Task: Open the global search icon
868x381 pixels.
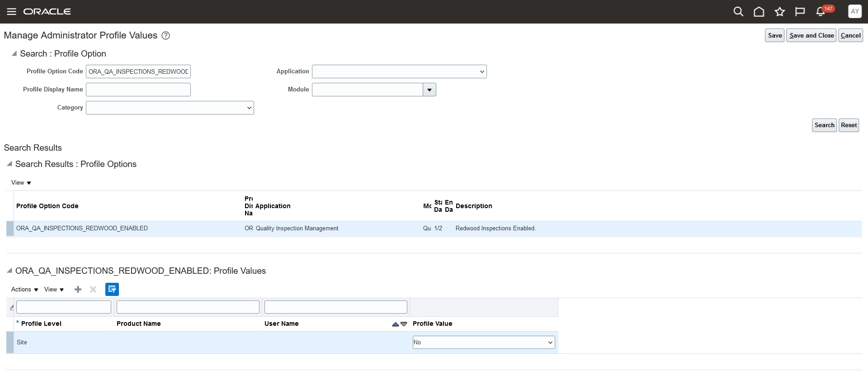Action: pyautogui.click(x=738, y=12)
